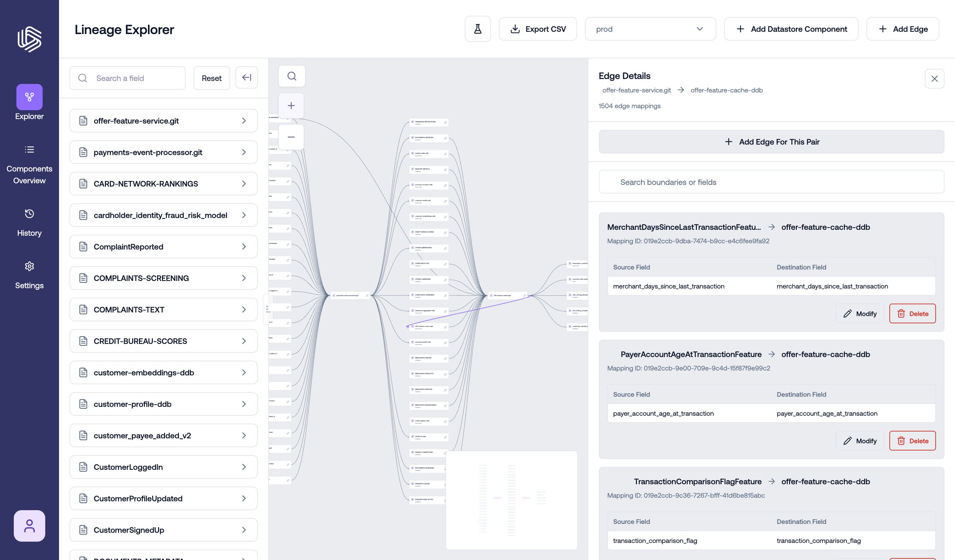
Task: Click the flask experiment icon button
Action: tap(477, 29)
